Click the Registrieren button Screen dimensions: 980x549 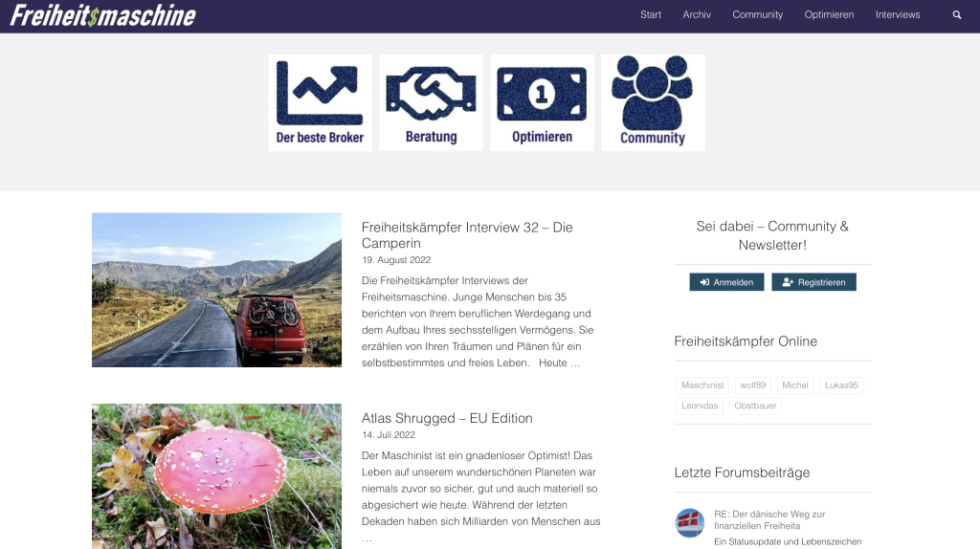coord(813,282)
